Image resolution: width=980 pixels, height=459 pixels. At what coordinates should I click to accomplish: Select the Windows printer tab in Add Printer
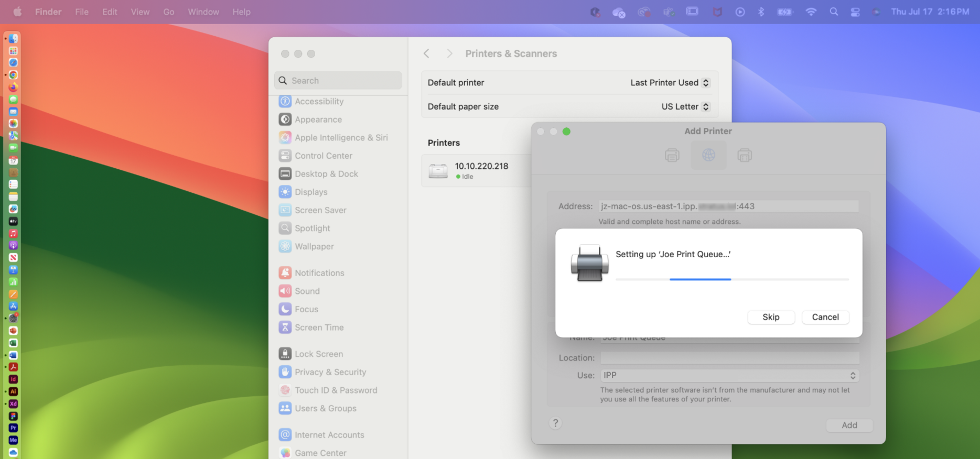(x=745, y=155)
